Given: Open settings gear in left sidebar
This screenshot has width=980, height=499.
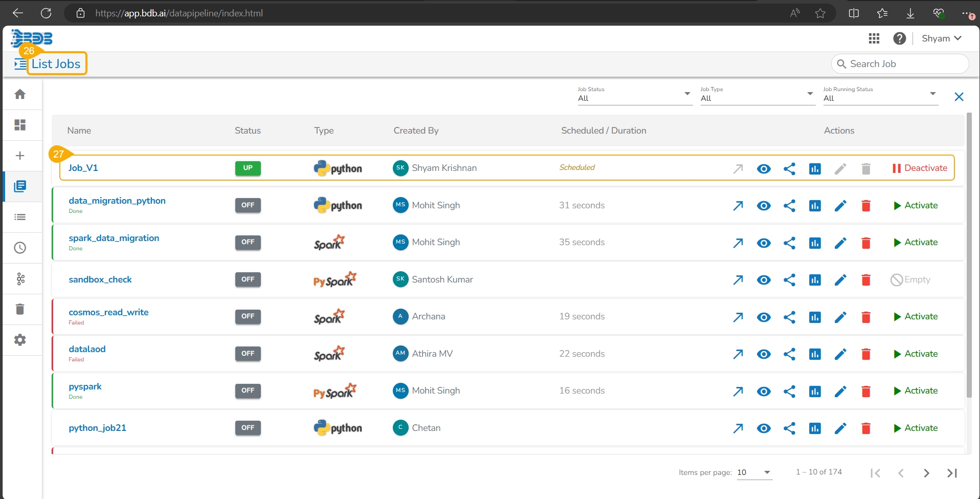Looking at the screenshot, I should pyautogui.click(x=20, y=340).
